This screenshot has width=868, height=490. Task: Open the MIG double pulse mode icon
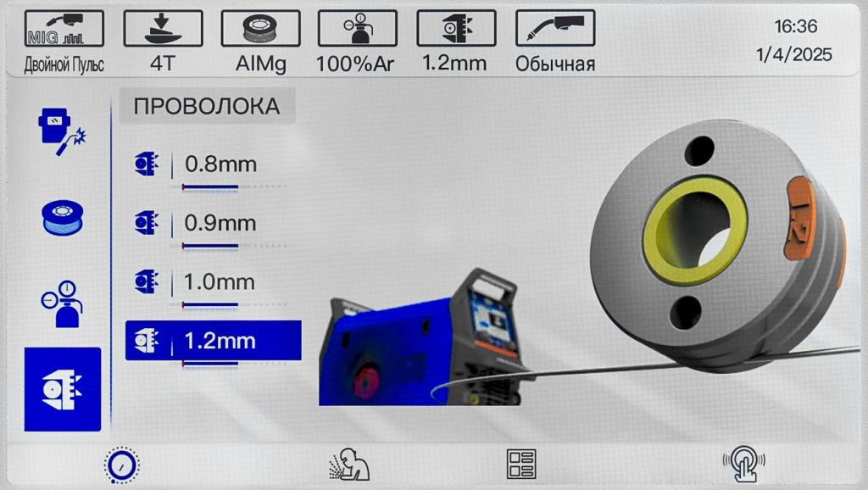point(64,28)
